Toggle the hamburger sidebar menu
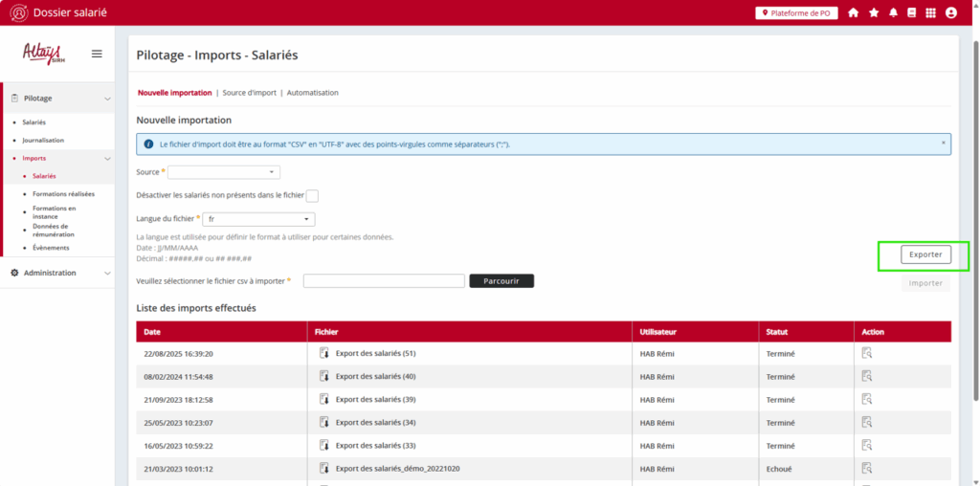 tap(97, 54)
